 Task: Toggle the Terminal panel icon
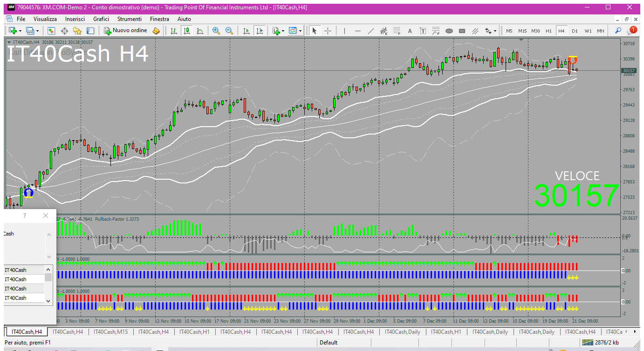click(90, 31)
